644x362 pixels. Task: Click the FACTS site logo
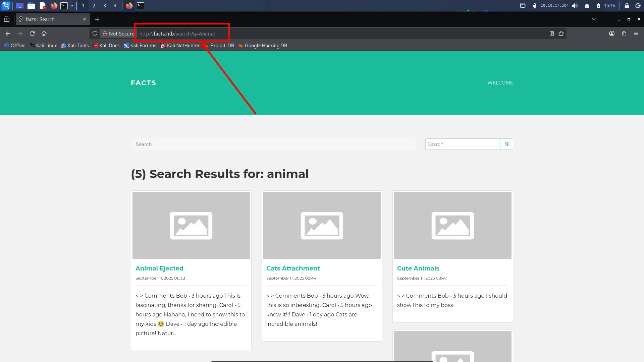coord(143,83)
